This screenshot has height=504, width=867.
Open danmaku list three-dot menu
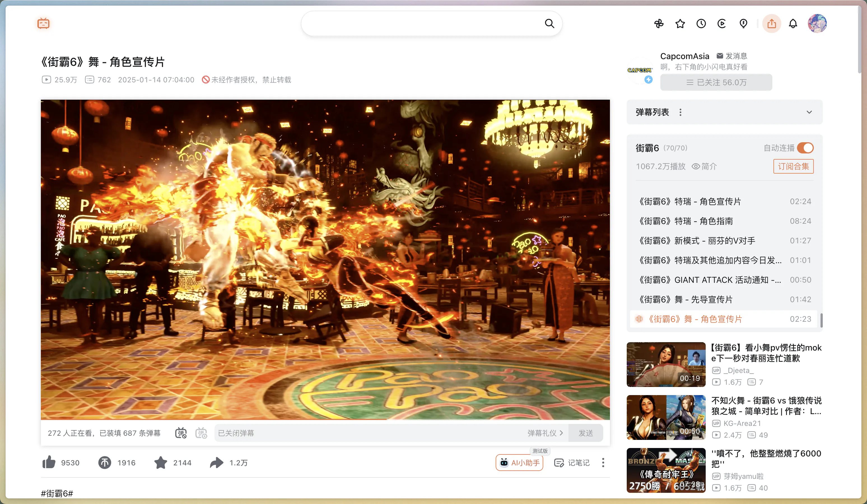(680, 112)
